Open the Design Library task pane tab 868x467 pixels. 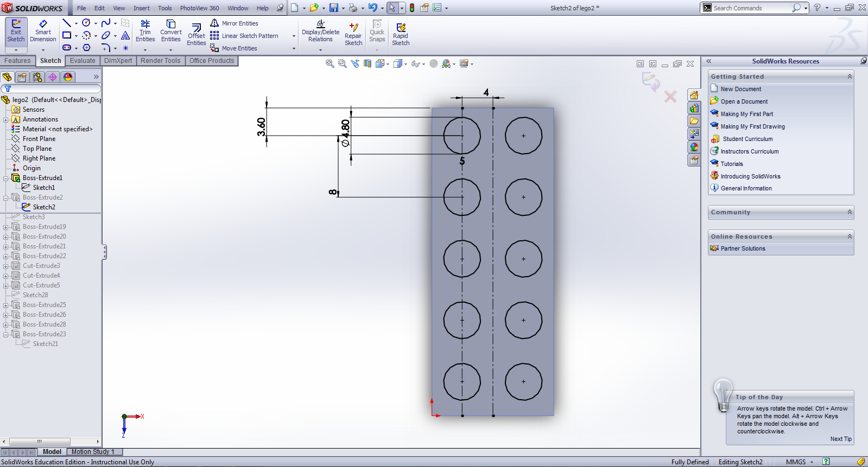(694, 108)
